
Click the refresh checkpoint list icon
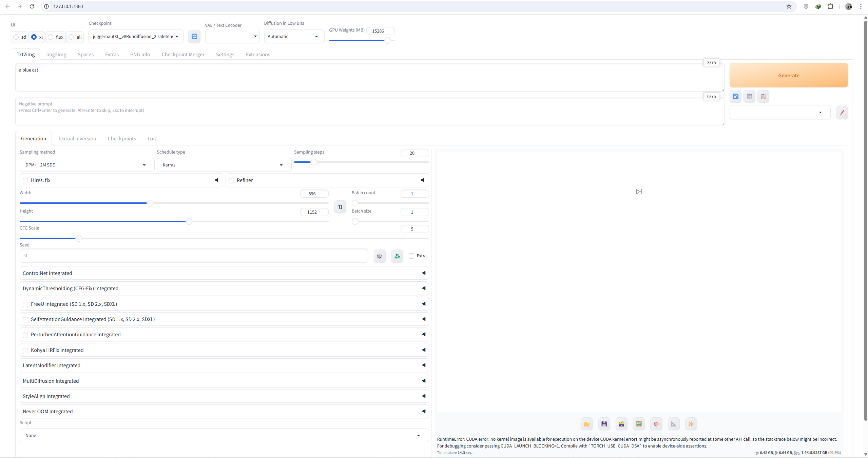click(194, 36)
